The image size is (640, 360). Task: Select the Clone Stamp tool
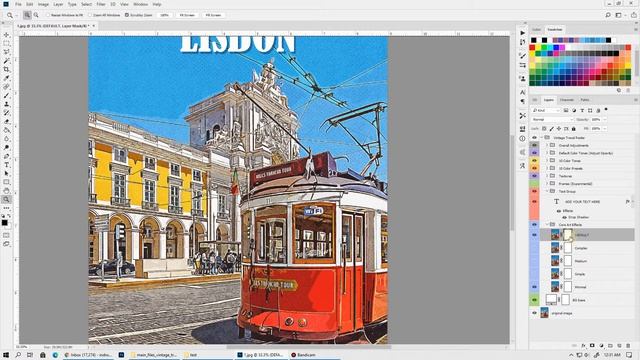coord(6,104)
